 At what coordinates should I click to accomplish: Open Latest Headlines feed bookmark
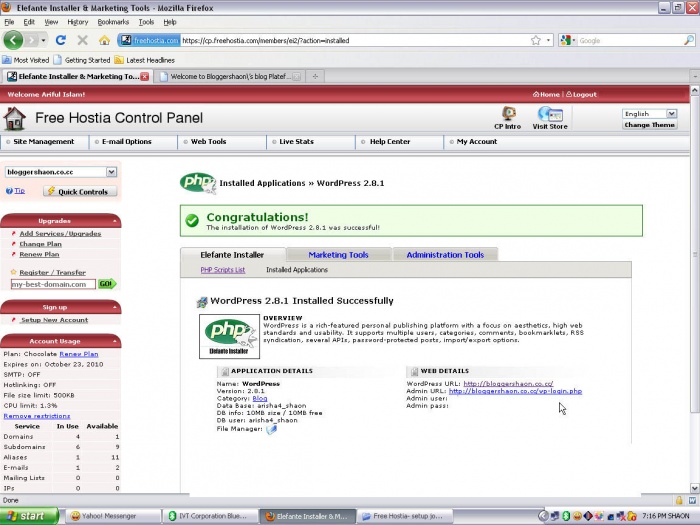pyautogui.click(x=144, y=60)
